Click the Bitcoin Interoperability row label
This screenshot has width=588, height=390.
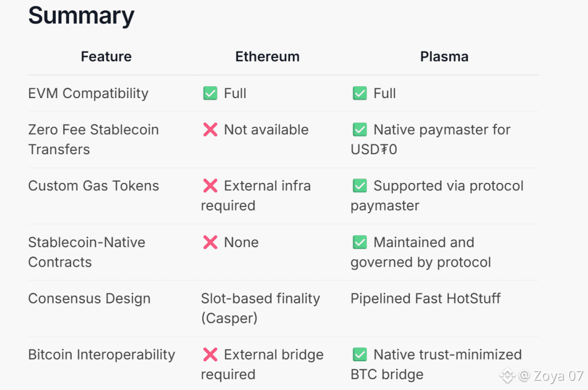pos(102,355)
